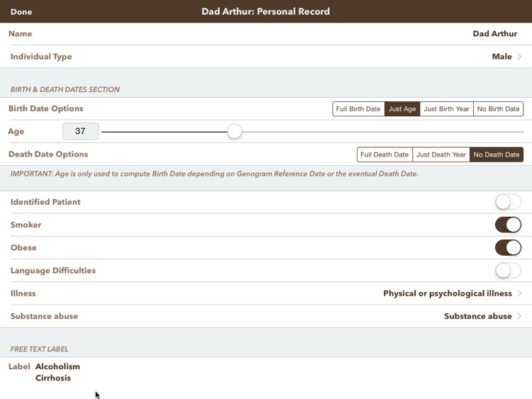Edit the Name field Dad Arthur
532x399 pixels.
click(x=494, y=34)
